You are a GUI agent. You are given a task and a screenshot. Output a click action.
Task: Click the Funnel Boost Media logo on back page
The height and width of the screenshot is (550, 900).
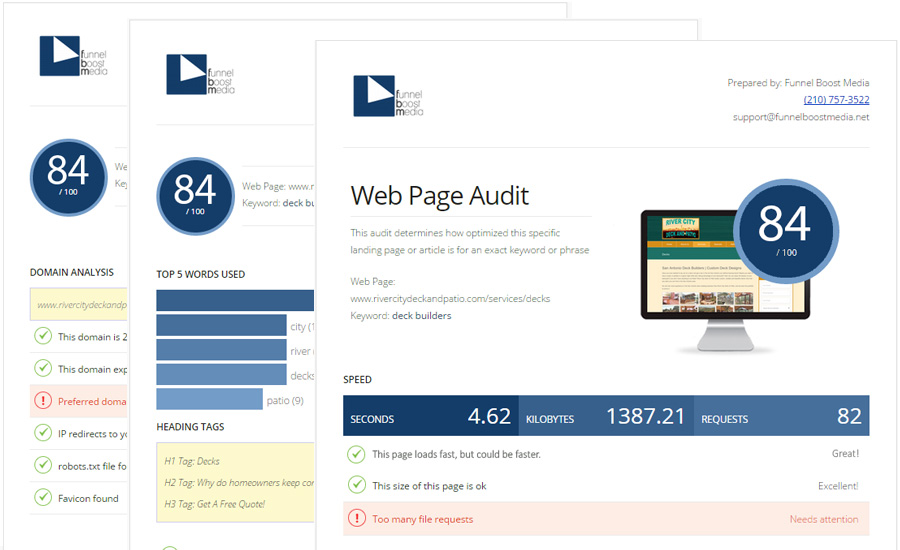click(x=73, y=56)
